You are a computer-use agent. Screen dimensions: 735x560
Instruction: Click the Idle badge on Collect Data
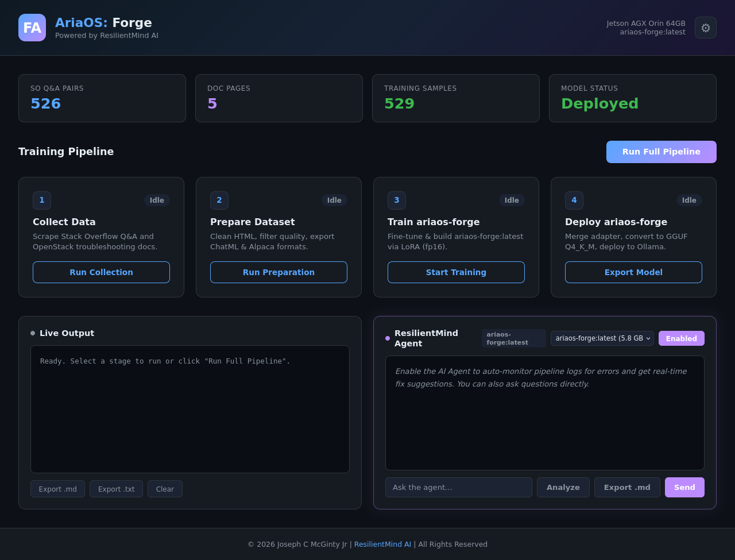[157, 200]
